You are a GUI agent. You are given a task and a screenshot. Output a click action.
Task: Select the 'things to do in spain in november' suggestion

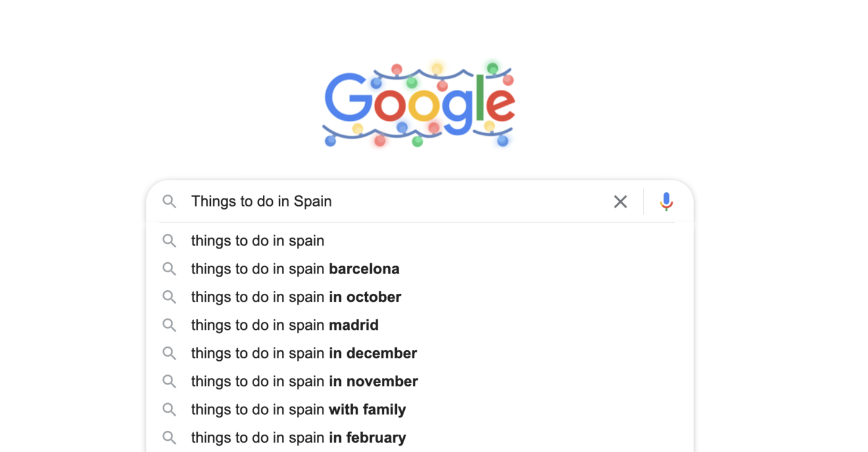304,381
